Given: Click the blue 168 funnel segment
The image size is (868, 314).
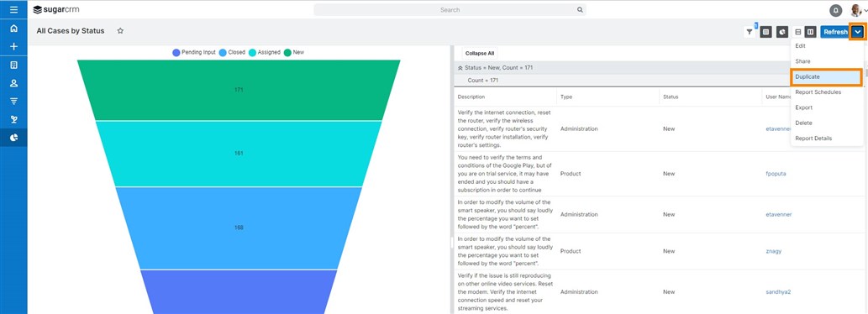Looking at the screenshot, I should [x=239, y=228].
